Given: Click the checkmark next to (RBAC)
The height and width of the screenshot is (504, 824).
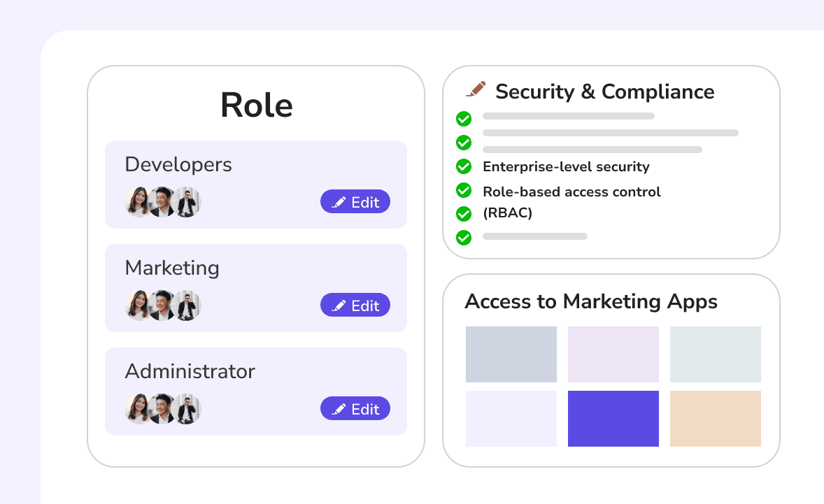Looking at the screenshot, I should click(x=463, y=214).
